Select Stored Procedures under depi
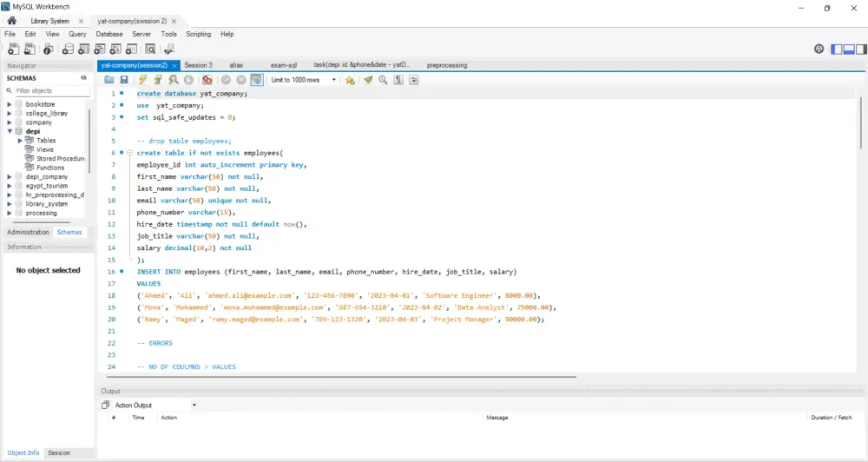868x462 pixels. (x=60, y=158)
